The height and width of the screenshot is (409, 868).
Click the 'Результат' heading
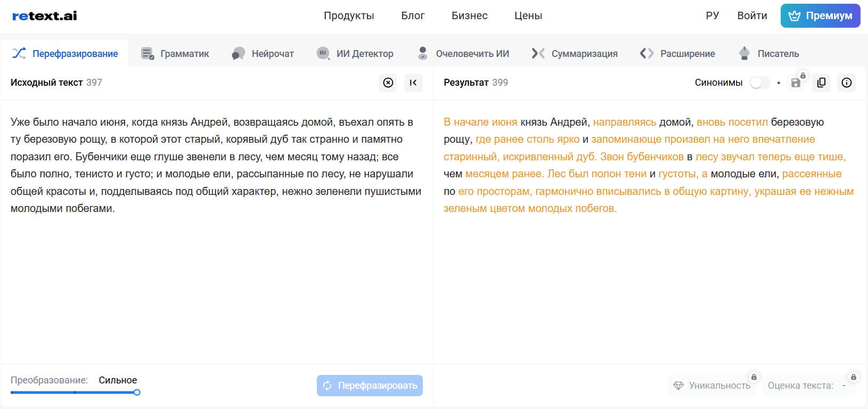466,83
